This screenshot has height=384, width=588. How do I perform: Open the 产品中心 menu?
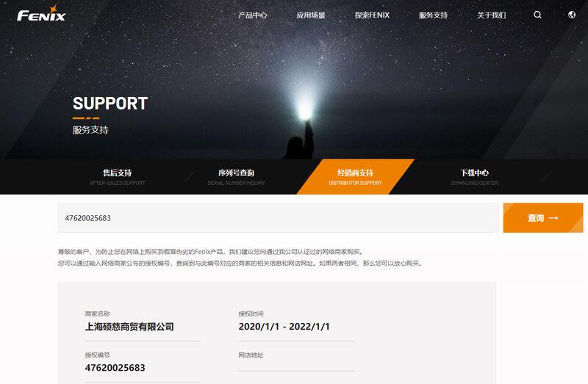coord(252,15)
